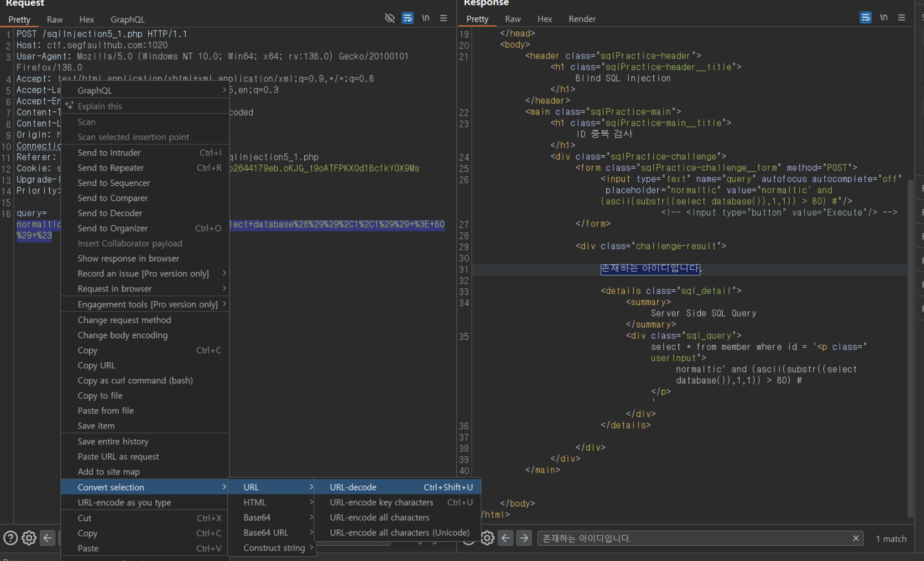
Task: Select Show response in browser
Action: point(145,258)
